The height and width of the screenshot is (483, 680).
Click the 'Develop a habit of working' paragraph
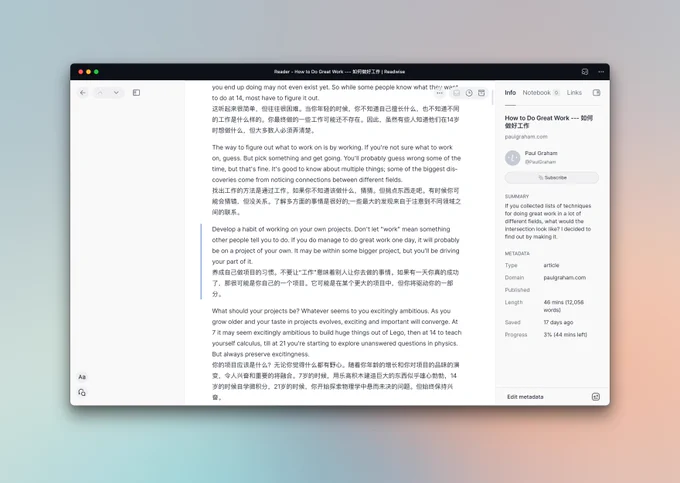click(x=336, y=245)
